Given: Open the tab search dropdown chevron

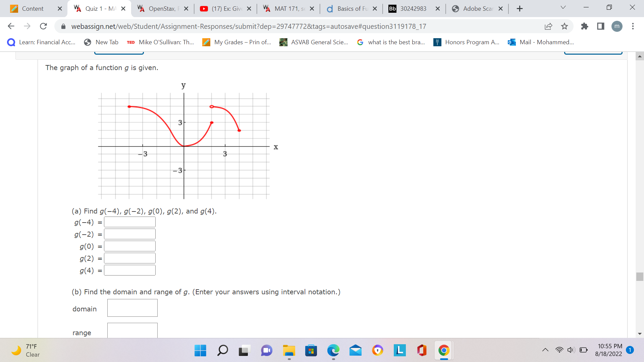Looking at the screenshot, I should [563, 7].
